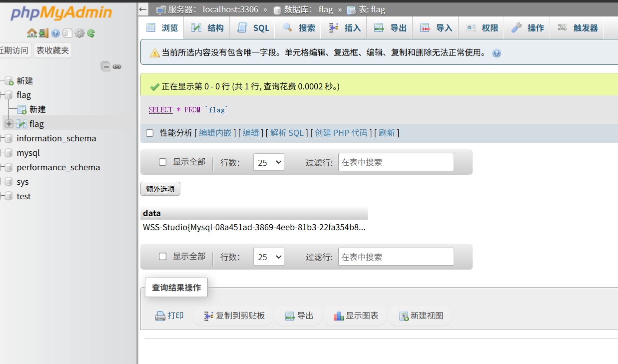
Task: Click the lower 过滤行 search field
Action: [x=396, y=257]
